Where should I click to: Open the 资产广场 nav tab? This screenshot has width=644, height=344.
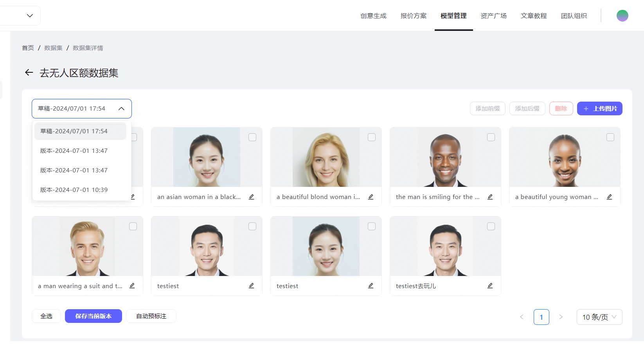click(494, 16)
